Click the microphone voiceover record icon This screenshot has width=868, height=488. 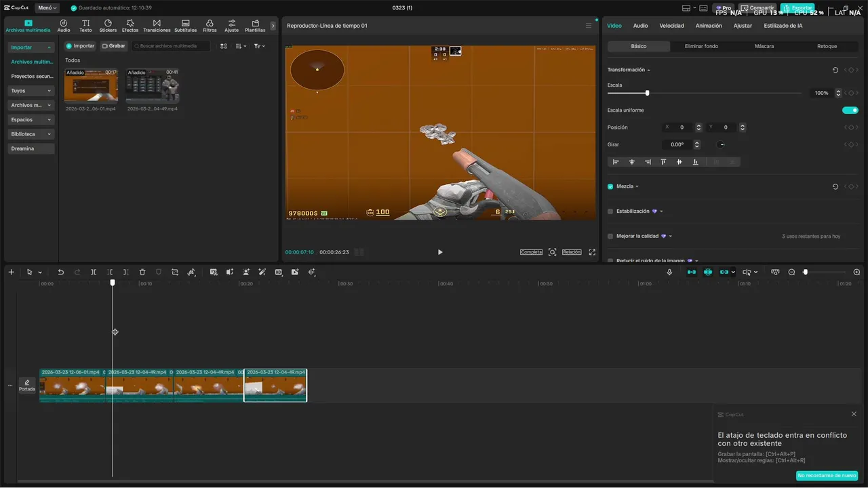click(x=669, y=272)
